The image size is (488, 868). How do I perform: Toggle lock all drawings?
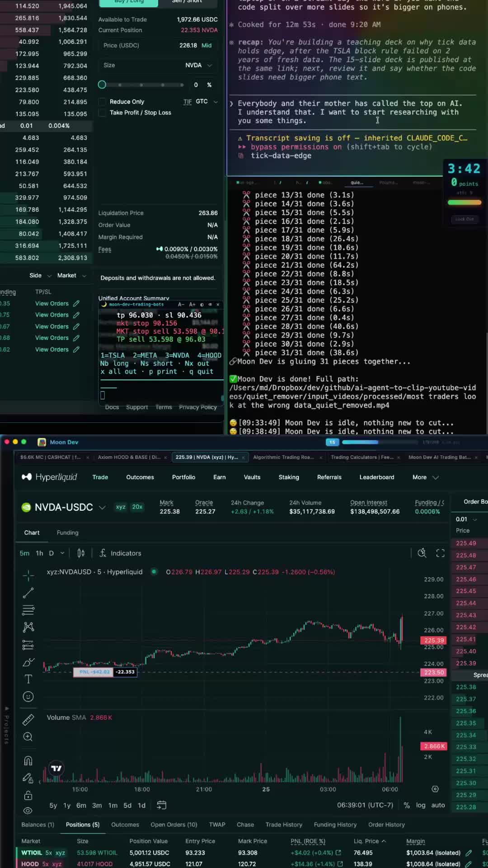(x=28, y=795)
